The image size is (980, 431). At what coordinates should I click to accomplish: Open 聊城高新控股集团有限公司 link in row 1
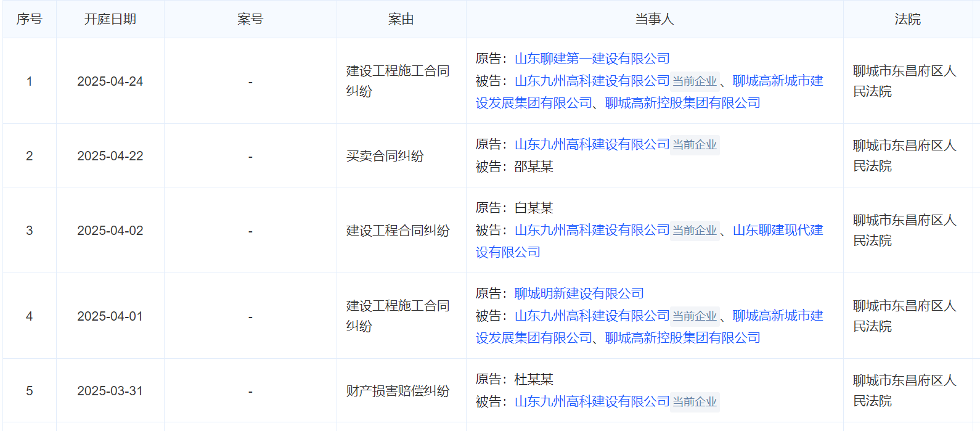pos(682,103)
